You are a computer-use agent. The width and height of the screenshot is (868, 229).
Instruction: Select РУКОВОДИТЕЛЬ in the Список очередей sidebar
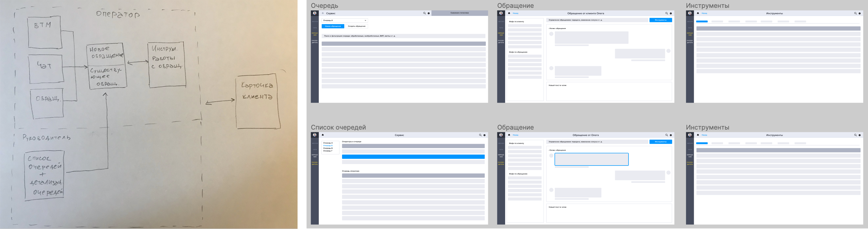pos(315,163)
